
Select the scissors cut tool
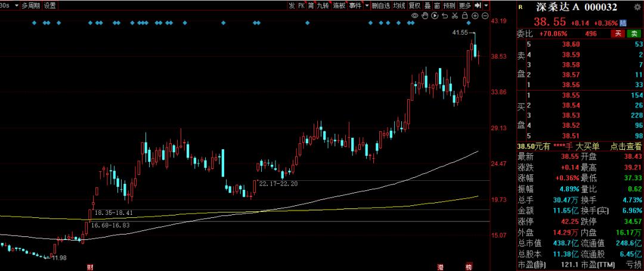[x=454, y=16]
